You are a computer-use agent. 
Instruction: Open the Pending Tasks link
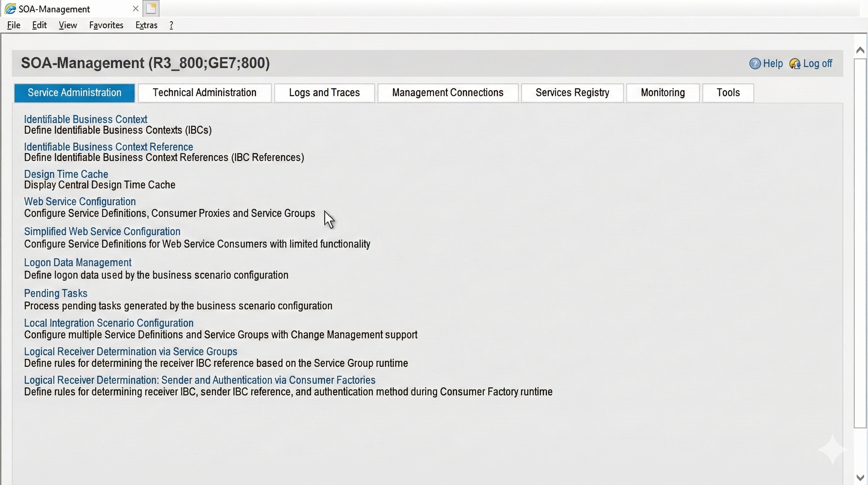(x=56, y=293)
